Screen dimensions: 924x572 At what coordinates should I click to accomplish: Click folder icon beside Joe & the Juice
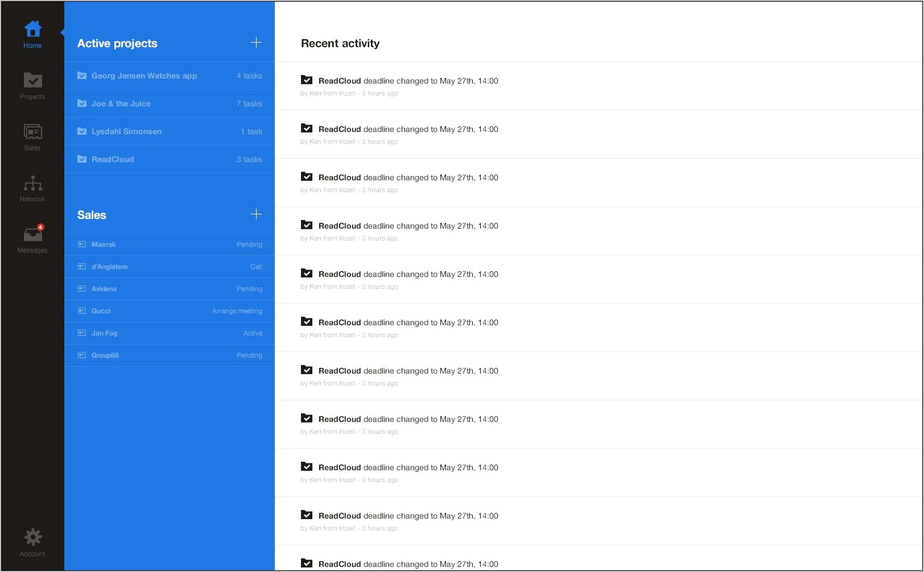coord(82,103)
